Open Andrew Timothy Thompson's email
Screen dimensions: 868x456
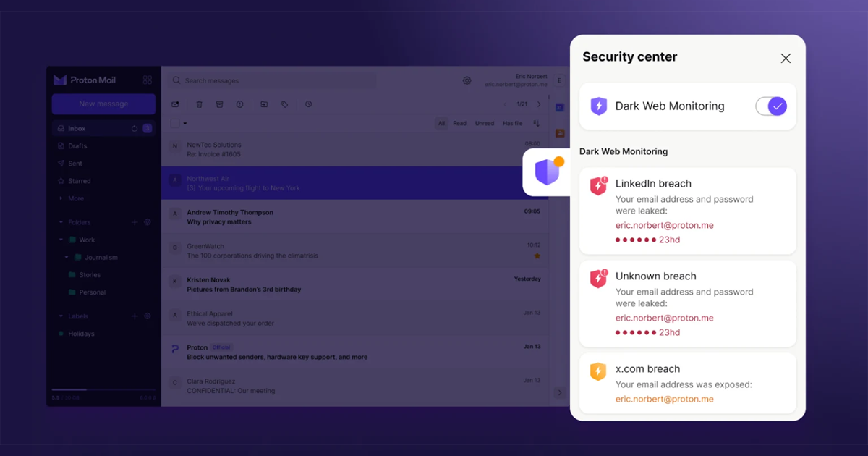[x=354, y=217]
